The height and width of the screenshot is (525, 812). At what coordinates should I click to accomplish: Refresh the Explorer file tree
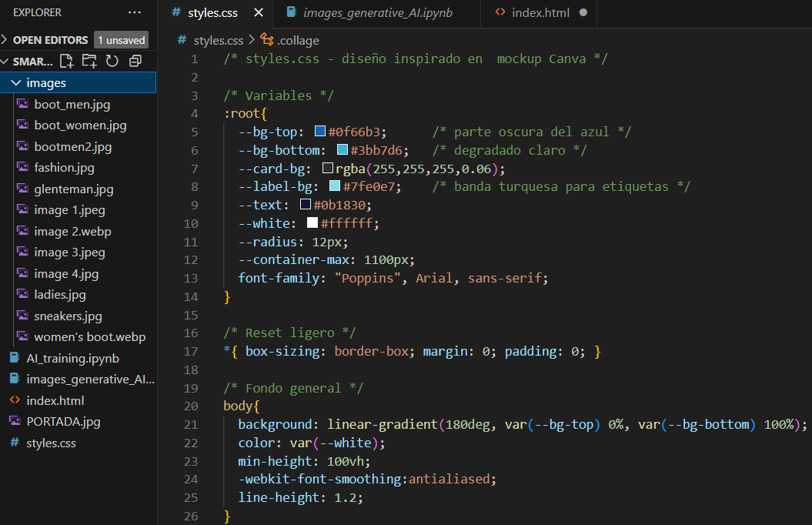point(112,61)
